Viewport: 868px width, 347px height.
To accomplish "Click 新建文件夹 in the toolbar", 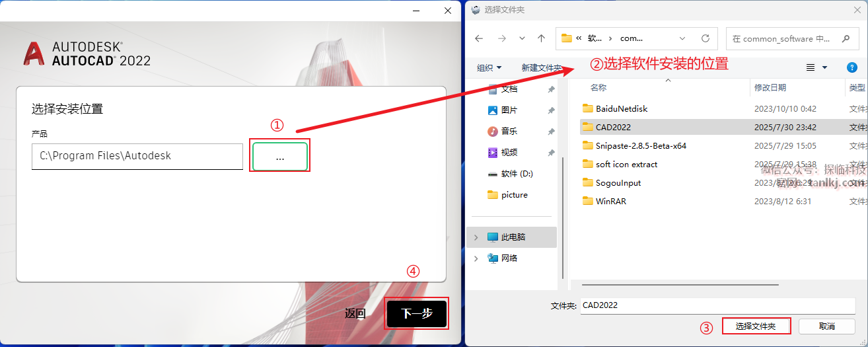I will click(x=542, y=67).
